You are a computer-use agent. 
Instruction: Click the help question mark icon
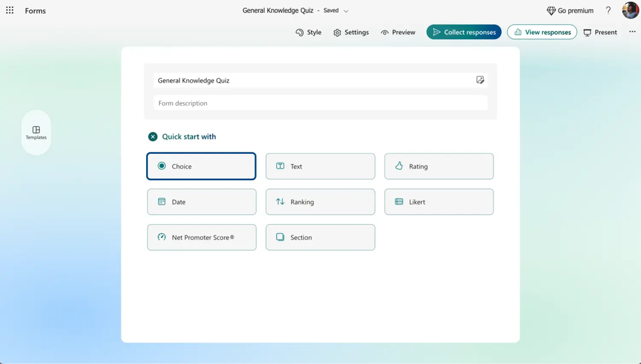click(x=608, y=10)
